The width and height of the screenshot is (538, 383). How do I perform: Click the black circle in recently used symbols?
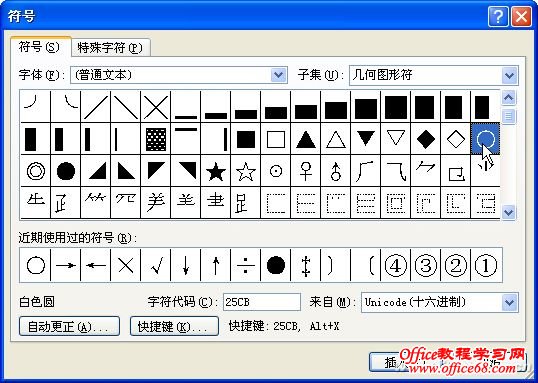[x=276, y=265]
